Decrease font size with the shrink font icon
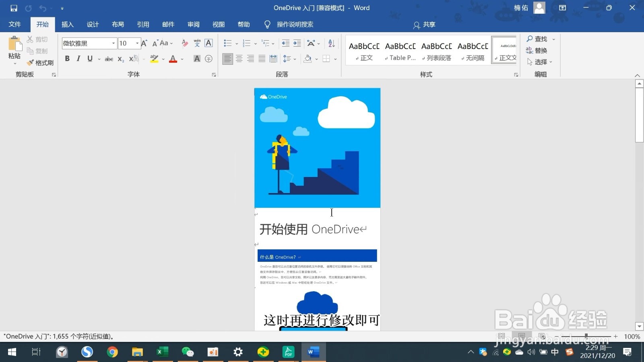 coord(155,43)
